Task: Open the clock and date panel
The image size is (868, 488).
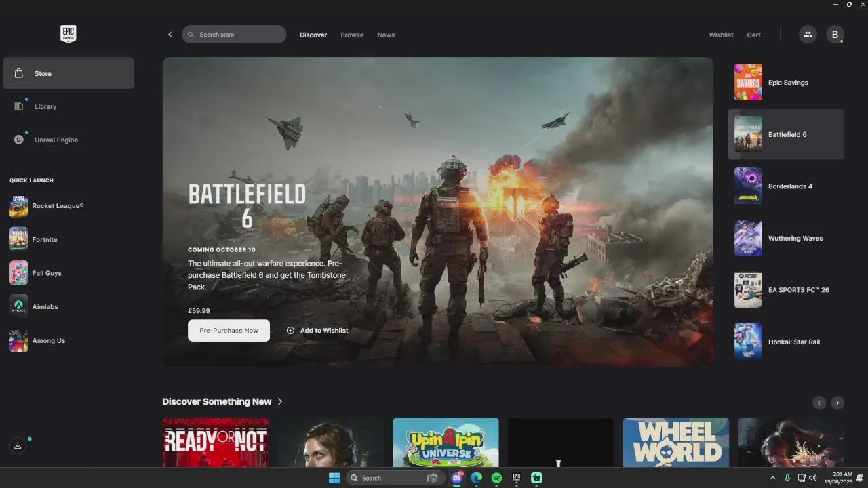Action: tap(838, 478)
